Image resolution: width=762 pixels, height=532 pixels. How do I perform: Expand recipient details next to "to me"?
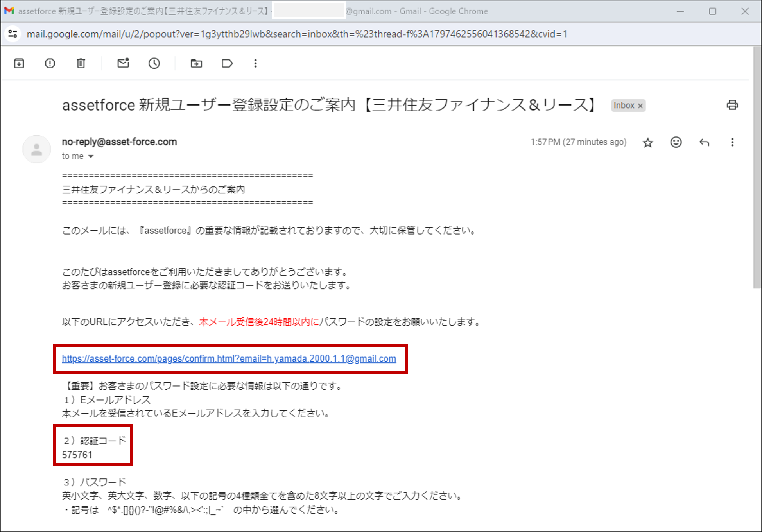pyautogui.click(x=91, y=156)
